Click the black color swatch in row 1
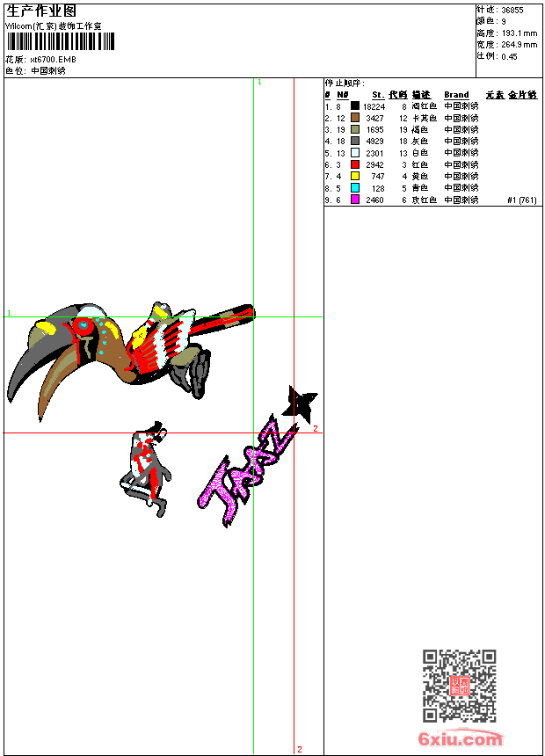 355,105
